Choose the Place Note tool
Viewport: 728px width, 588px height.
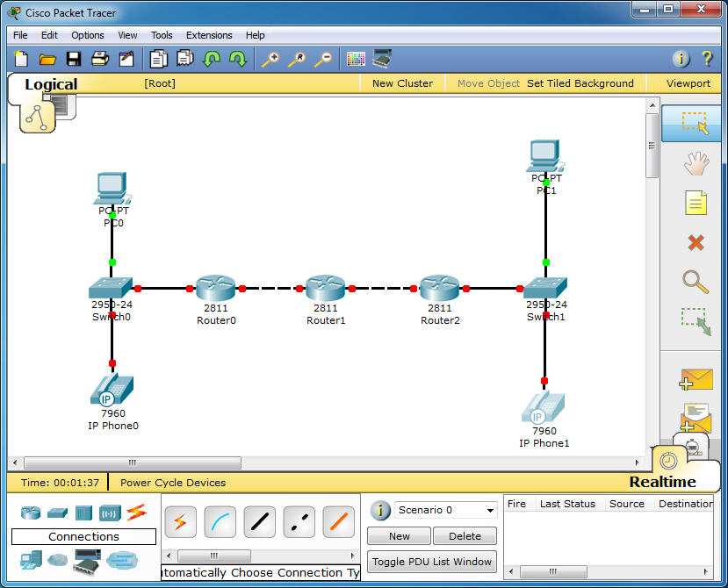point(696,203)
